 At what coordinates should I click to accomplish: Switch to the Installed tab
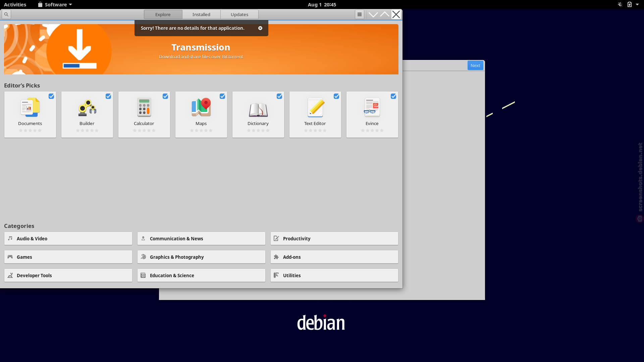point(201,14)
